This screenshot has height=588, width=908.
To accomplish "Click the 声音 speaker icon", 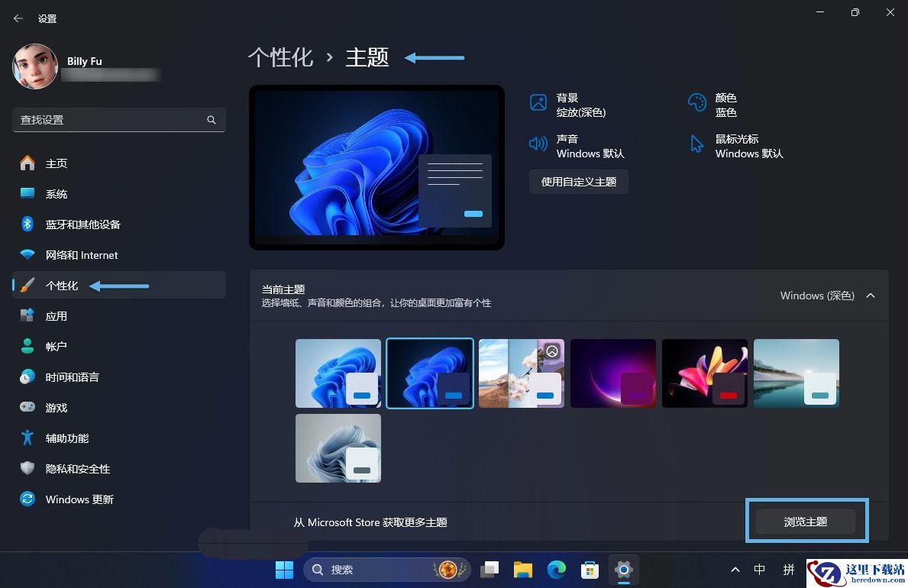I will coord(538,144).
